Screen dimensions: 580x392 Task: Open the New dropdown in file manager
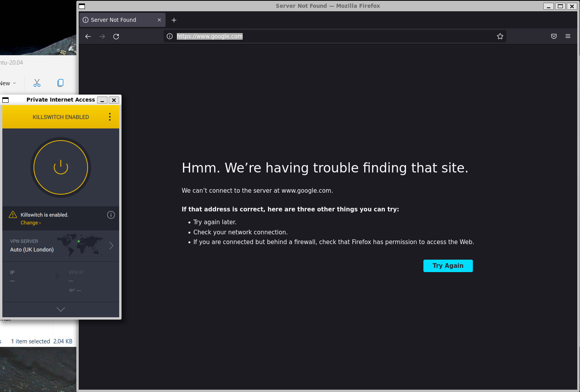tap(8, 83)
